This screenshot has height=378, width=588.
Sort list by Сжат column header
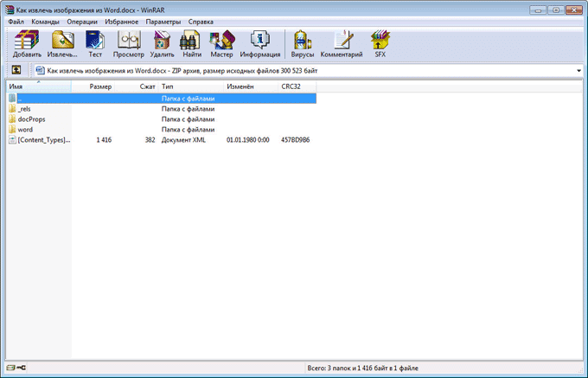137,86
